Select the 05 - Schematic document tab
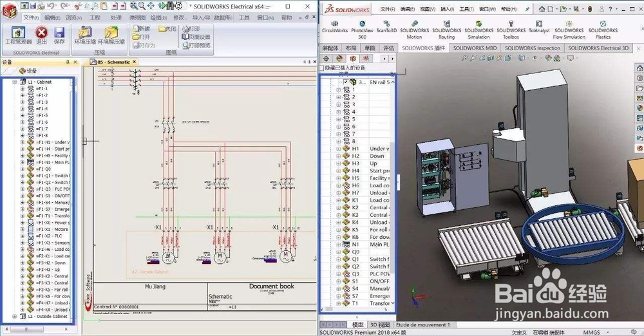This screenshot has width=644, height=336. (x=113, y=62)
